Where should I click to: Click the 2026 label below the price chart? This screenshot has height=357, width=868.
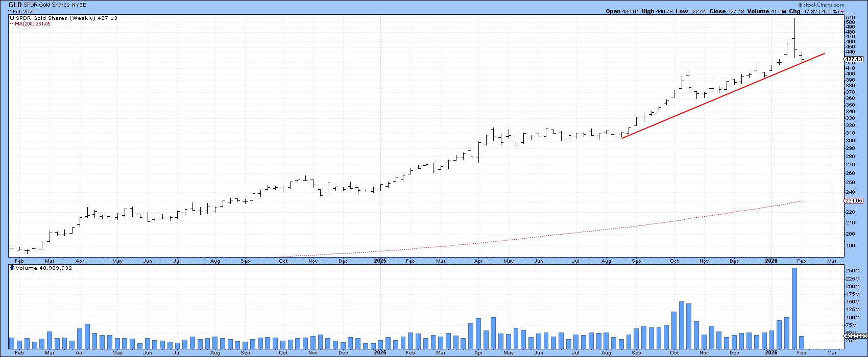coord(771,261)
